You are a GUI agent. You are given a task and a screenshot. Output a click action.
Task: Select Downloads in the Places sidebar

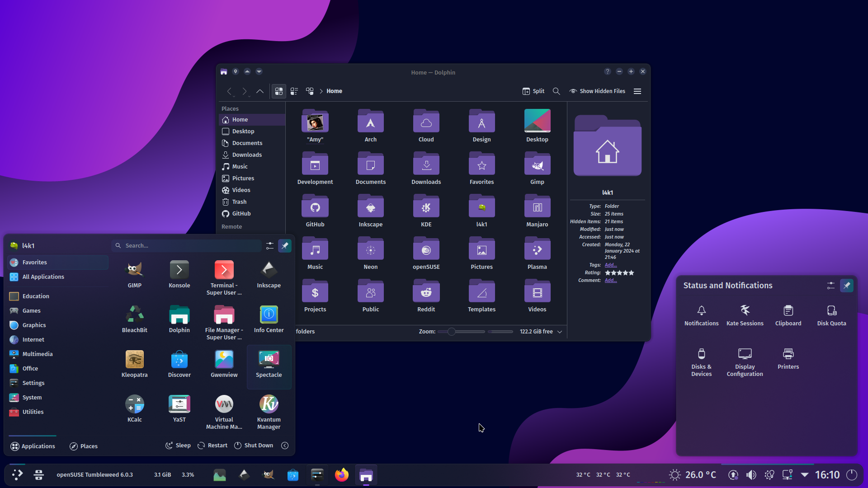(x=252, y=155)
